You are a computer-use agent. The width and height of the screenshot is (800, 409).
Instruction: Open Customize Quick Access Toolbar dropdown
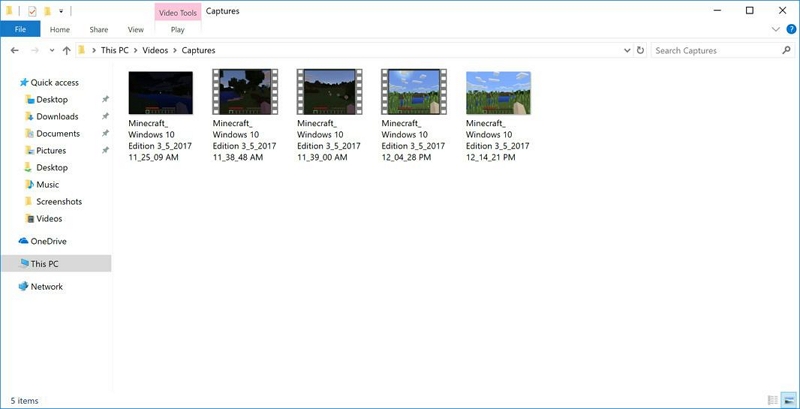(x=61, y=11)
